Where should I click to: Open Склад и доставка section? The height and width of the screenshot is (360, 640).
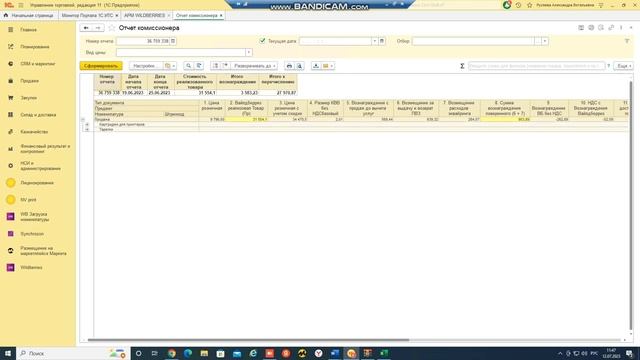pos(38,115)
